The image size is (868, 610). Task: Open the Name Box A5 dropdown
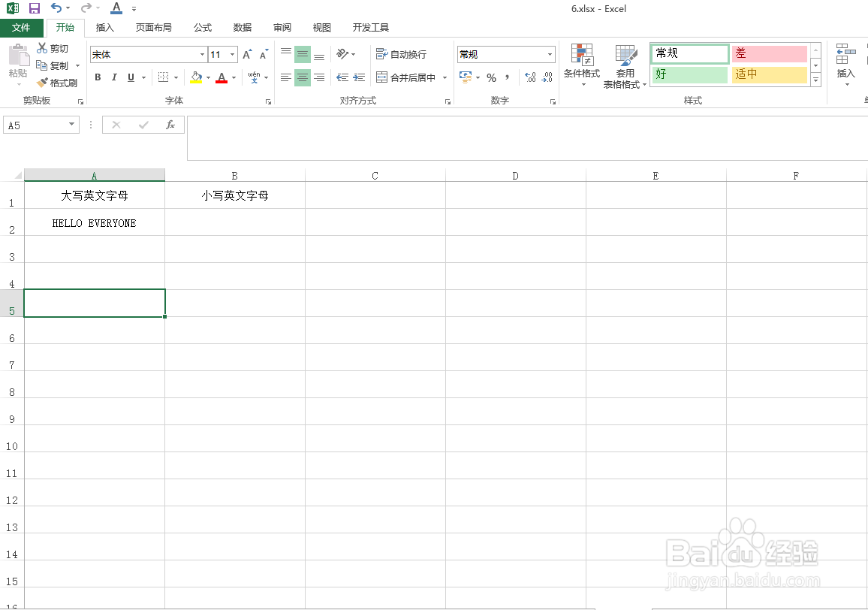(x=71, y=125)
